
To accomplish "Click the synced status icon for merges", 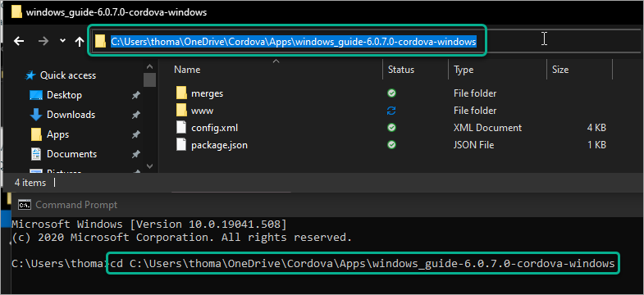I will coord(391,93).
